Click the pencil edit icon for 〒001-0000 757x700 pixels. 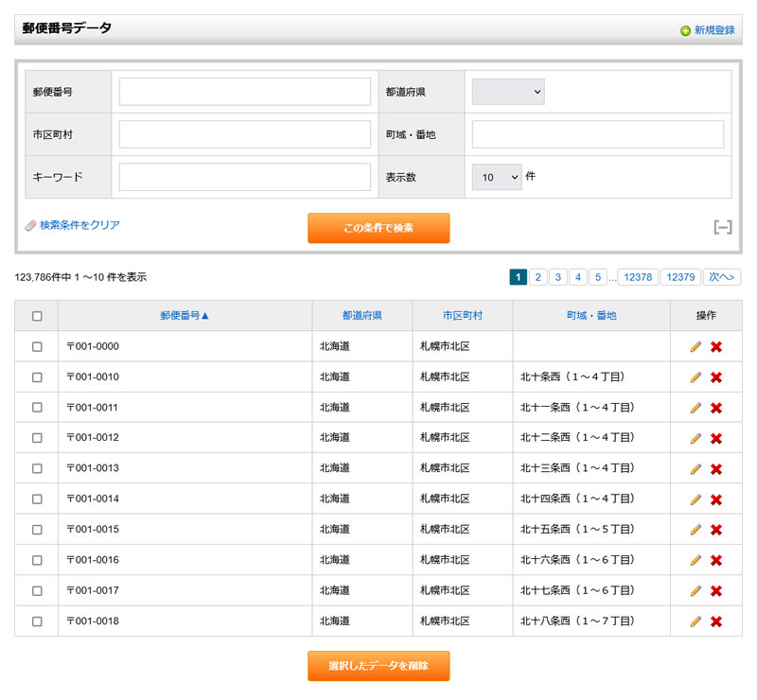pyautogui.click(x=695, y=347)
